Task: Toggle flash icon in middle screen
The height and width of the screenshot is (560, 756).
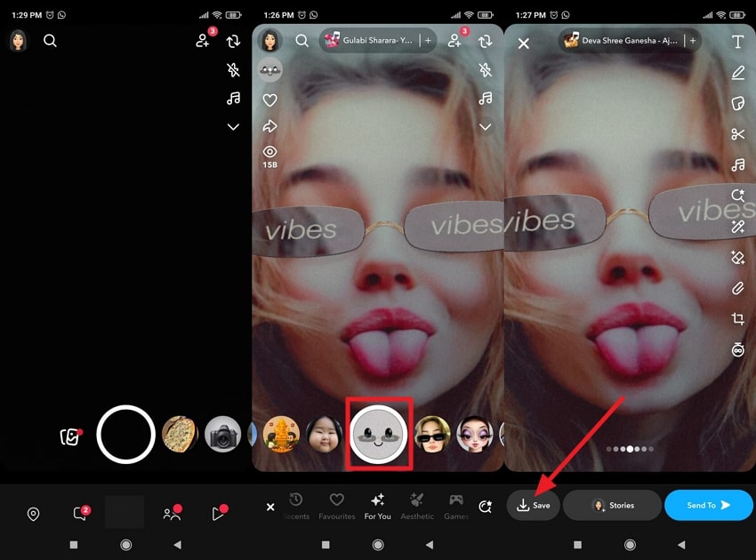Action: pos(486,70)
